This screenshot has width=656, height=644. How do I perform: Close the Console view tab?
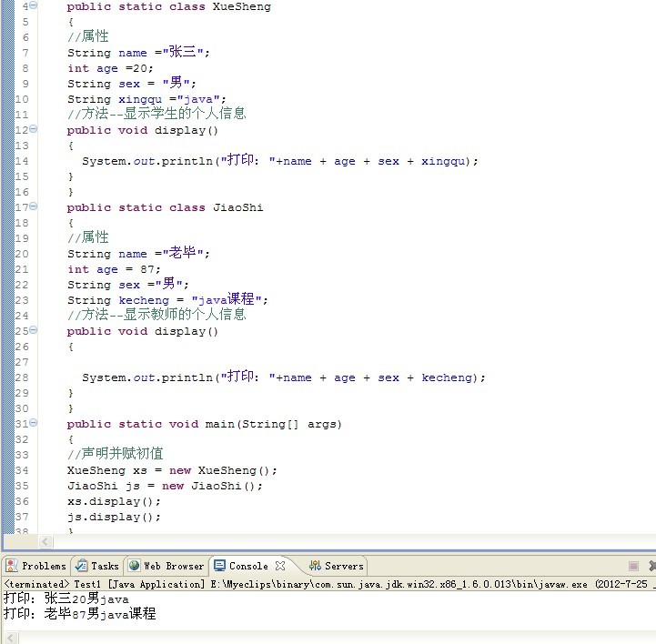coord(280,566)
